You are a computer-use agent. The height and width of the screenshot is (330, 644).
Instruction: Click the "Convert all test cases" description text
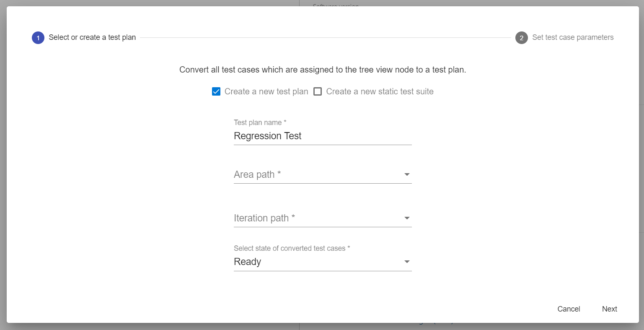tap(323, 70)
